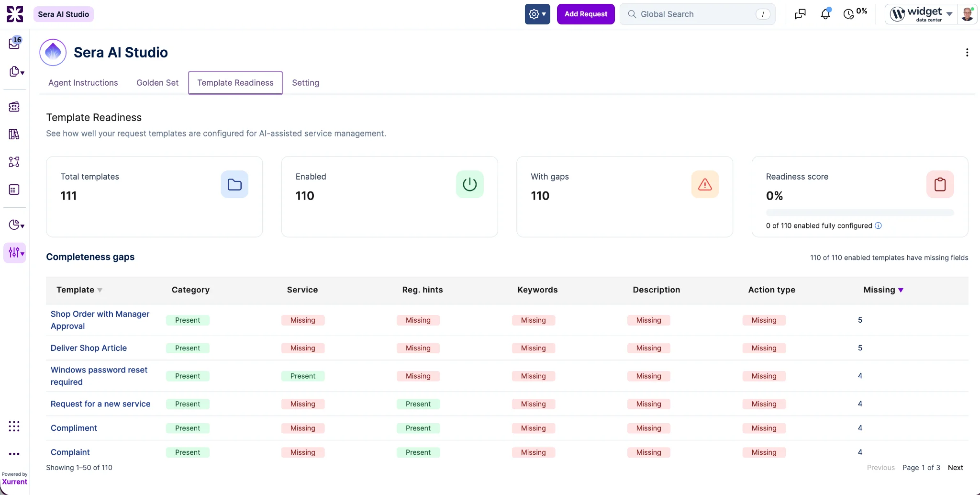Viewport: 980px width, 495px height.
Task: Click the power icon on Enabled card
Action: click(470, 184)
